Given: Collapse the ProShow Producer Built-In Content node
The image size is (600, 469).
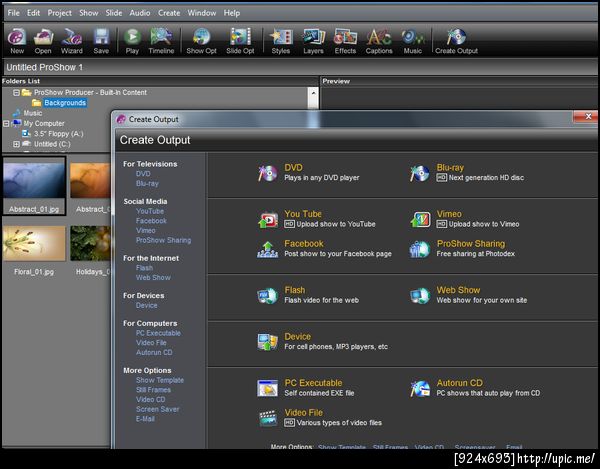Looking at the screenshot, I should [x=16, y=93].
